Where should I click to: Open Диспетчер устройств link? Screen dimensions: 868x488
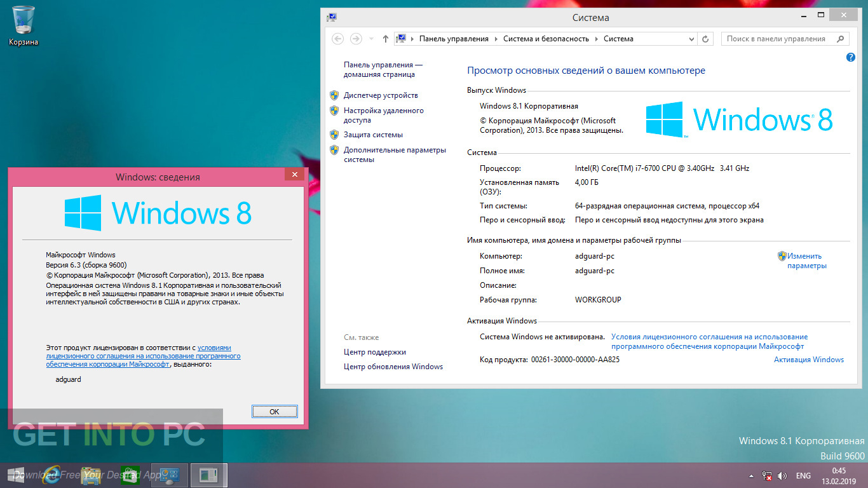(x=381, y=95)
